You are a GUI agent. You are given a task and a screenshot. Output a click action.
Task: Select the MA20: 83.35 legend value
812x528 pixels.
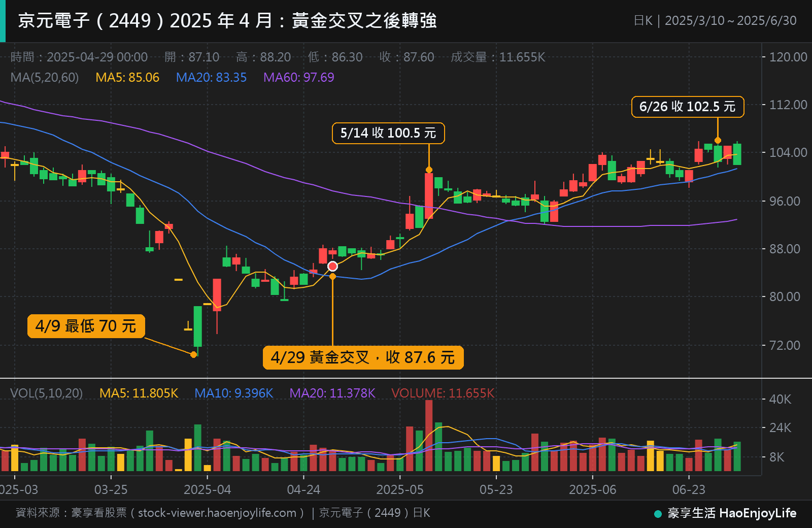(x=211, y=78)
